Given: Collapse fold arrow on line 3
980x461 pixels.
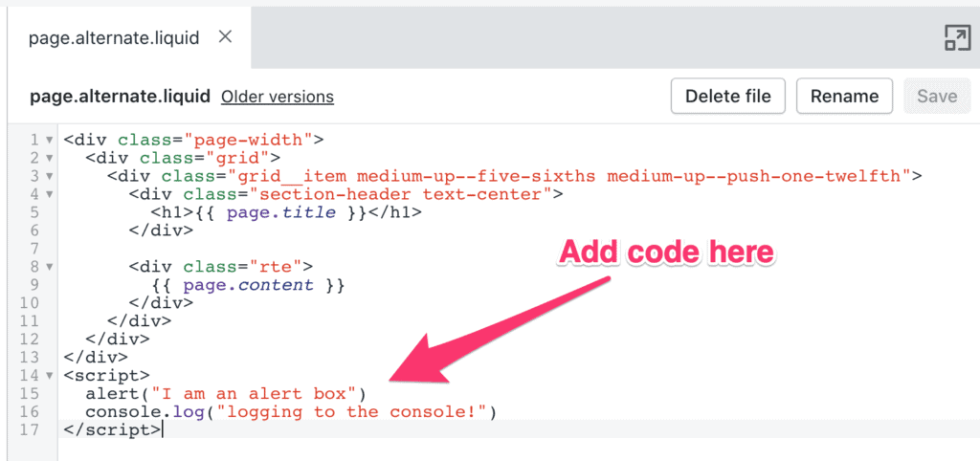Looking at the screenshot, I should point(50,176).
